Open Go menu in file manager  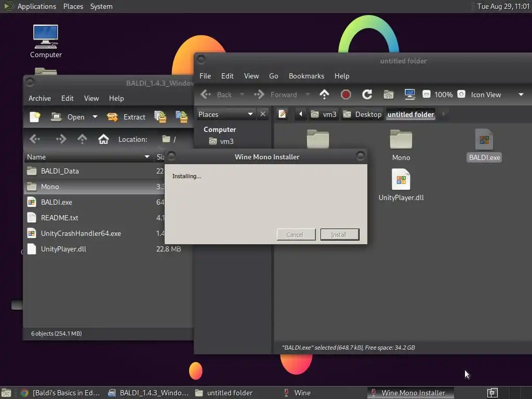[x=273, y=76]
